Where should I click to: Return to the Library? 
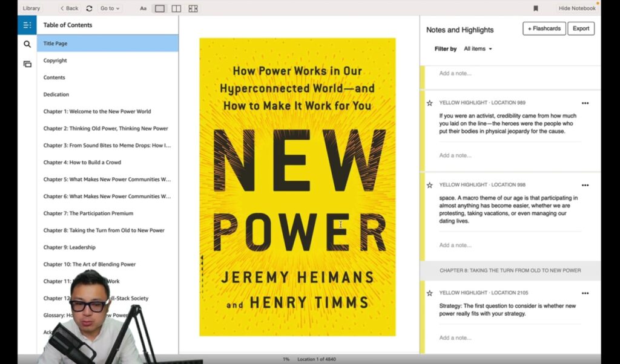31,8
